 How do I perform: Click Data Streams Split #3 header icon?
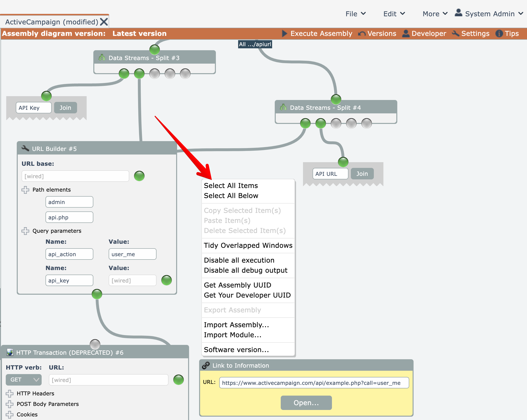102,58
